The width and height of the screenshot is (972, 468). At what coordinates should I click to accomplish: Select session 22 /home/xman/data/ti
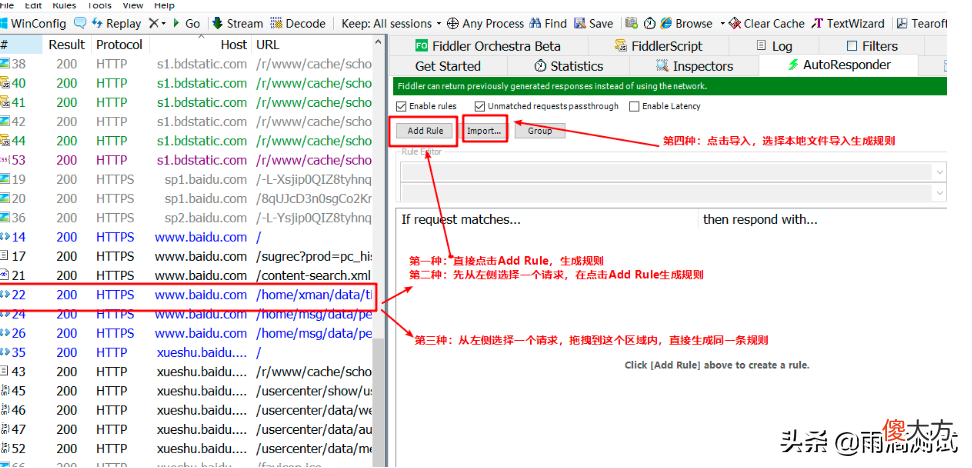pyautogui.click(x=186, y=294)
